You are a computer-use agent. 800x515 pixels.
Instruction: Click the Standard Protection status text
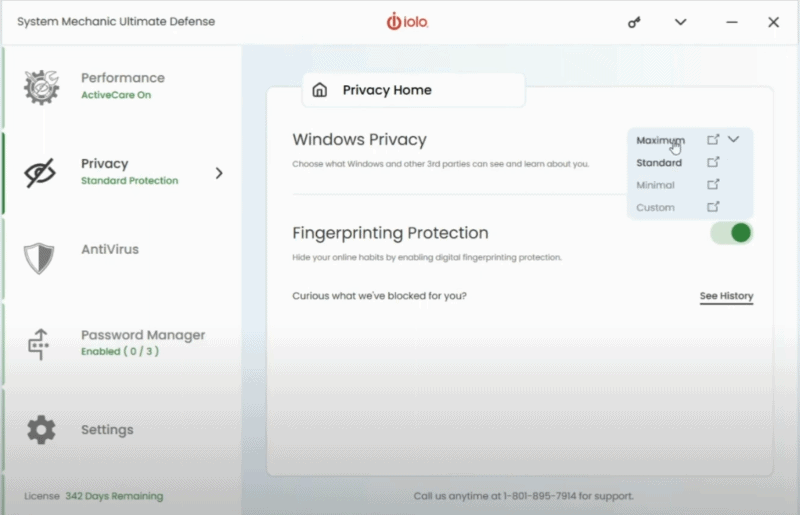click(130, 181)
